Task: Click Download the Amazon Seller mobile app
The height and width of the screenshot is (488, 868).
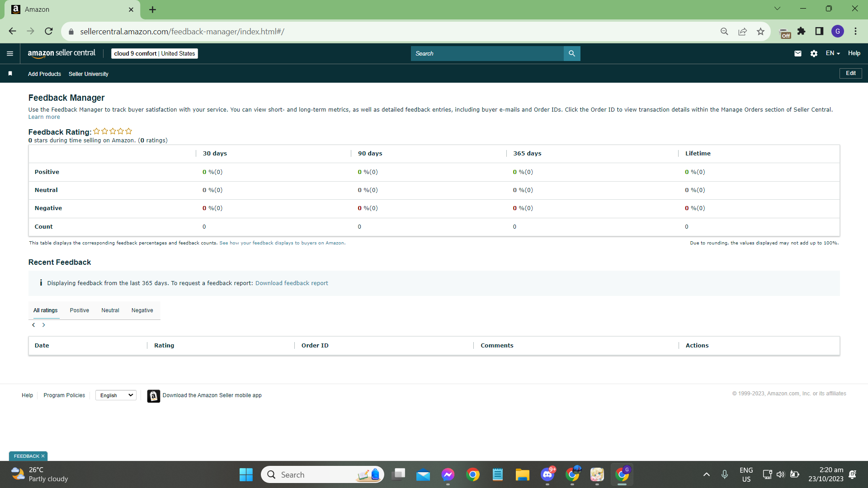Action: (x=212, y=395)
